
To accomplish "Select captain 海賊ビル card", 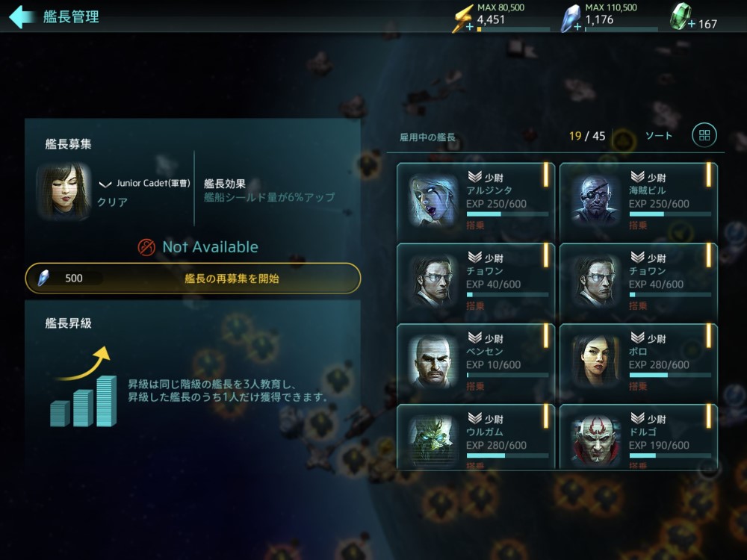I will point(639,202).
